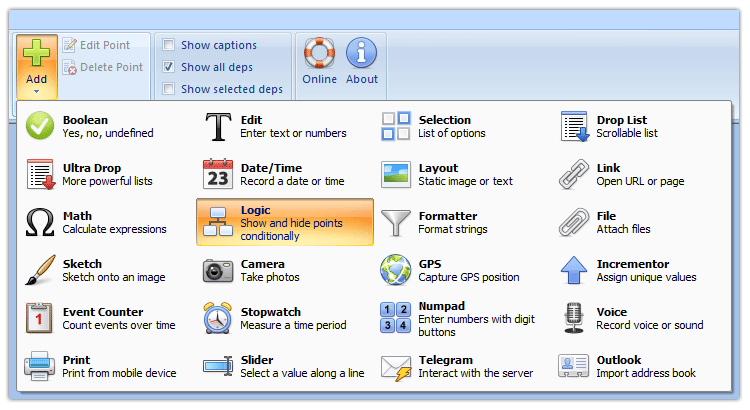The image size is (750, 410).
Task: Click 'Assign unique values' text
Action: click(646, 277)
